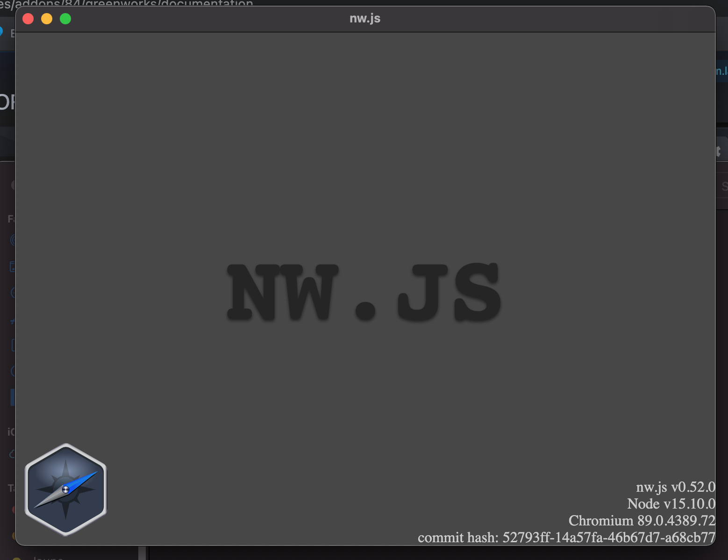Close the nw.js window
728x560 pixels.
(28, 19)
